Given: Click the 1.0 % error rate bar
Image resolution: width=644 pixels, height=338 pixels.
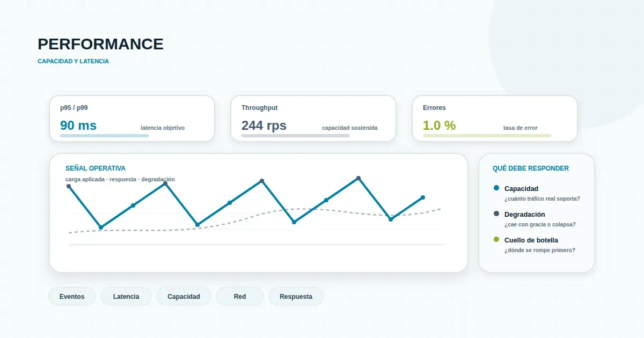Looking at the screenshot, I should tap(487, 136).
